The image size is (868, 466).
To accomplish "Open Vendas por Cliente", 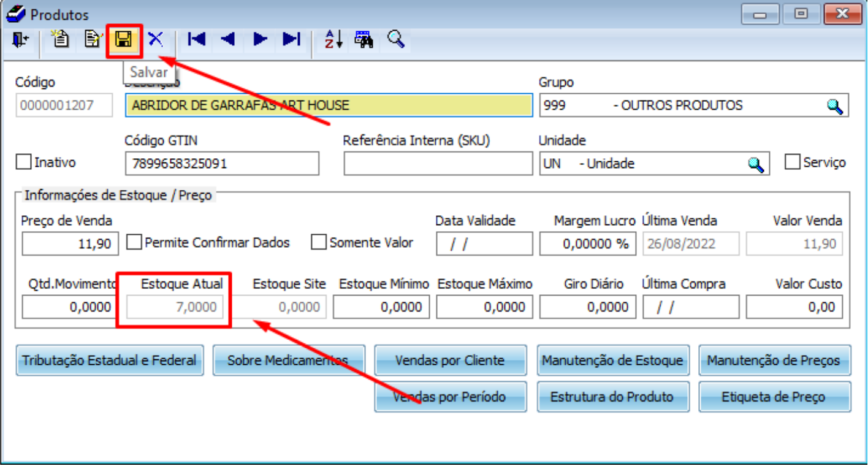I will 451,361.
